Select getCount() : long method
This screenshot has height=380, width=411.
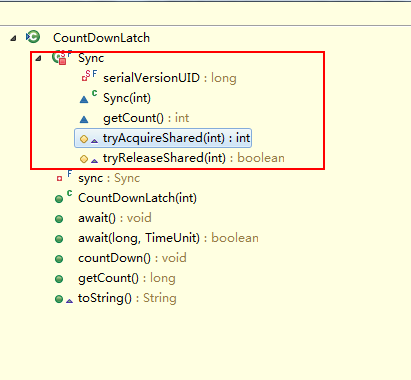(x=127, y=278)
